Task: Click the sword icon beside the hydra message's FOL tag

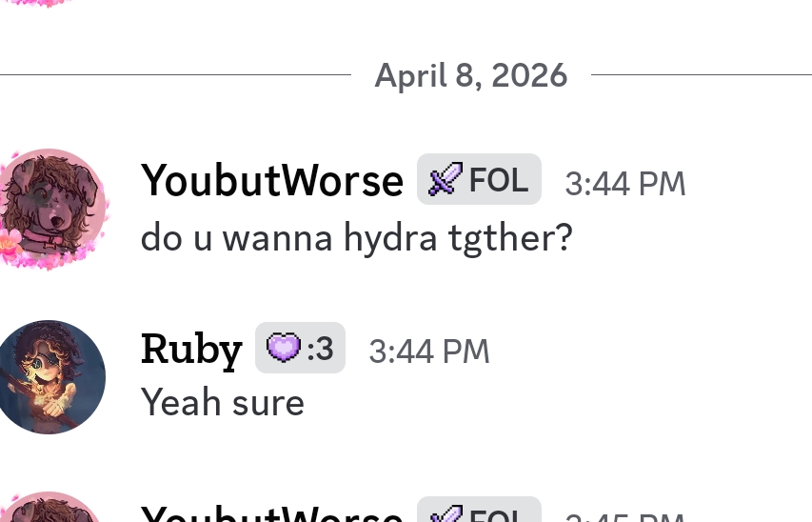Action: [444, 179]
